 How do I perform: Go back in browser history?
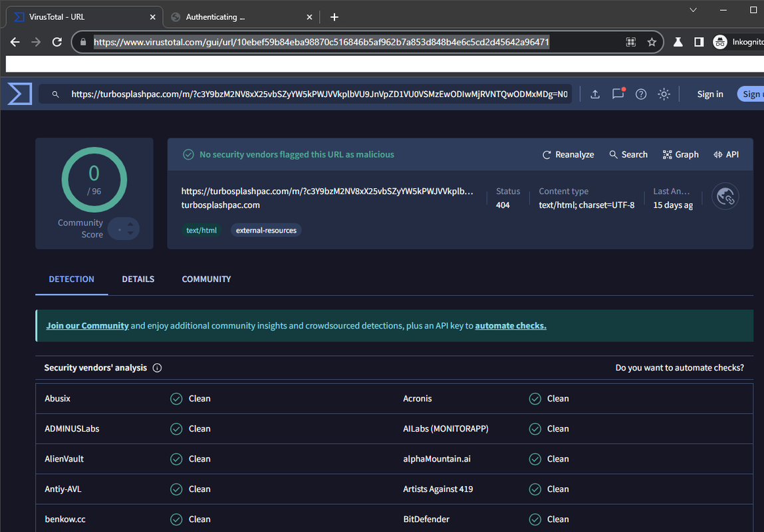pos(15,42)
